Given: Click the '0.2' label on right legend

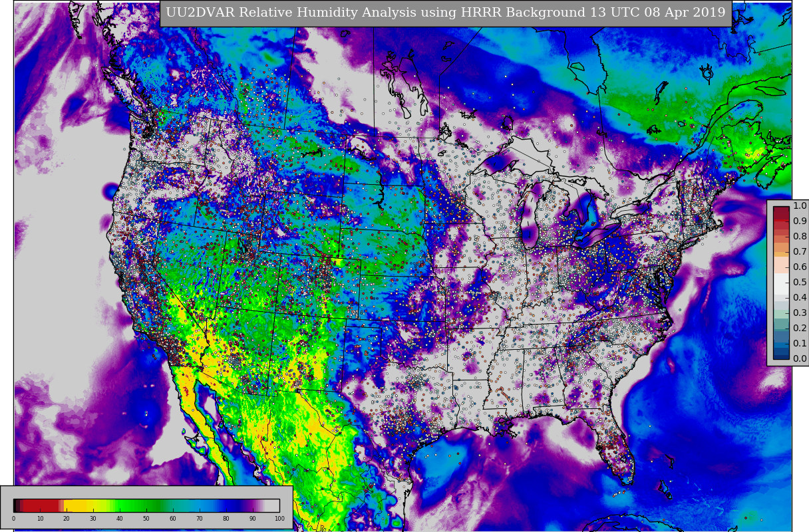Looking at the screenshot, I should coord(800,329).
